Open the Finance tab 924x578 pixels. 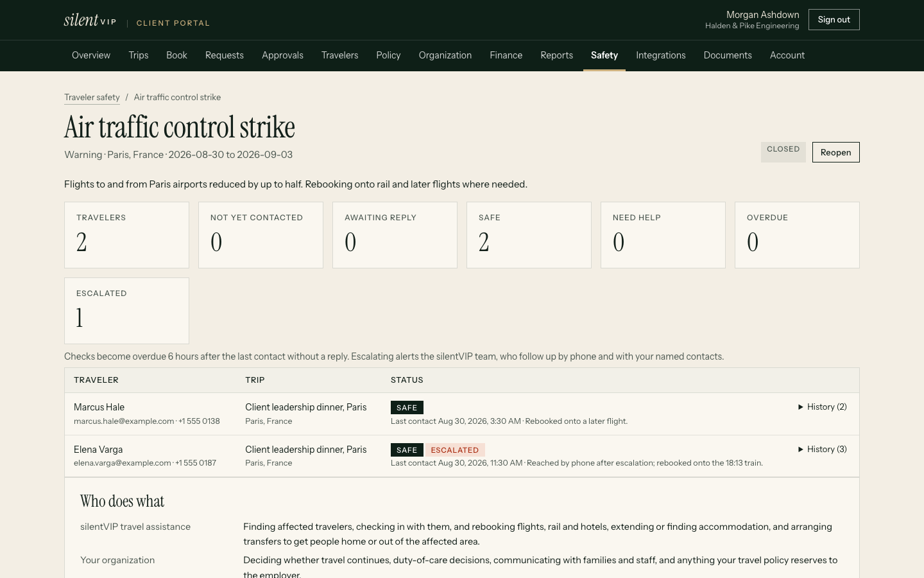[506, 55]
